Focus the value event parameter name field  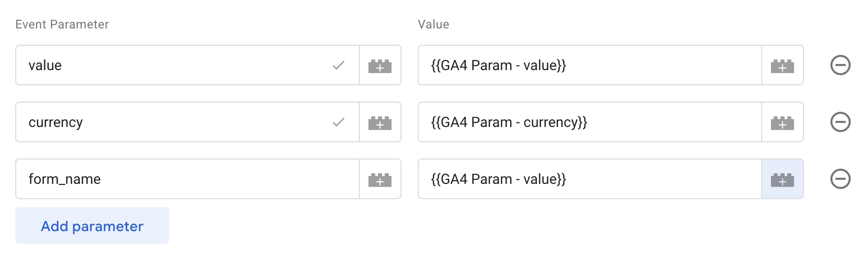[x=173, y=66]
